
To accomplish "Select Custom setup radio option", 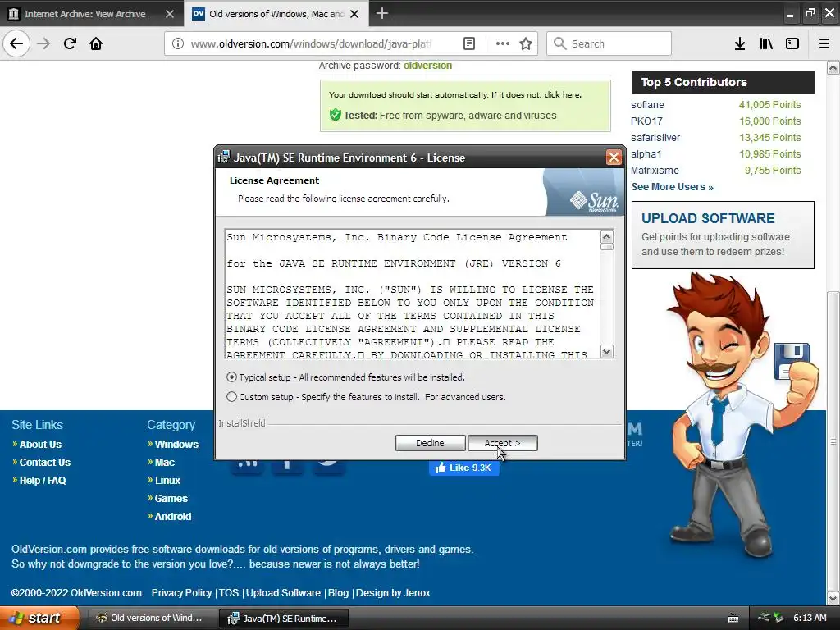I will tap(231, 397).
